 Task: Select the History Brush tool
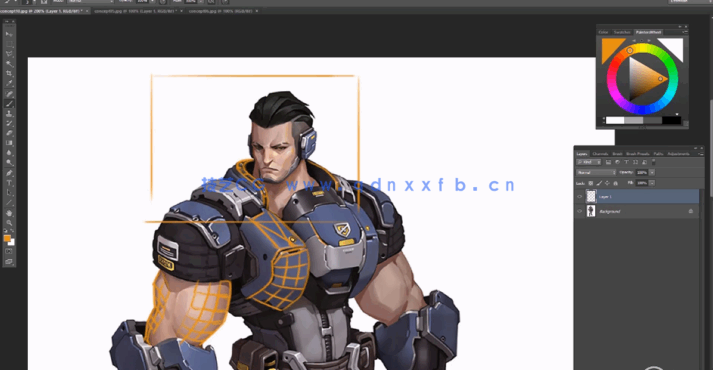(9, 123)
